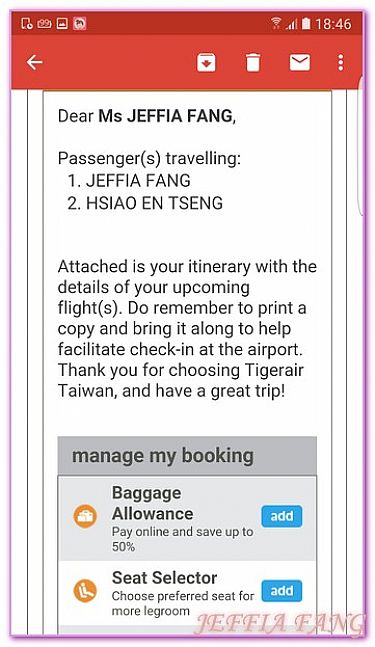Click the orange baggage allowance icon

click(x=85, y=516)
